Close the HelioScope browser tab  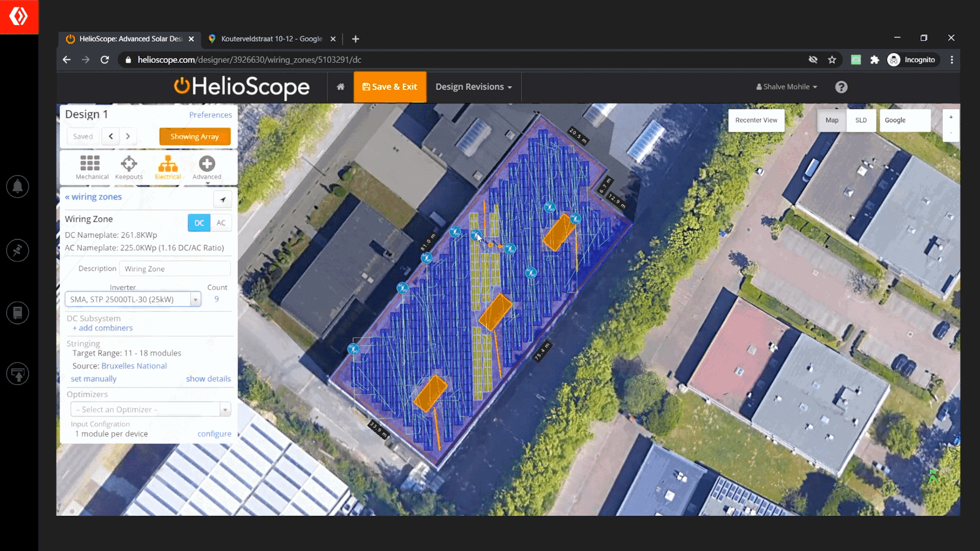(x=191, y=39)
